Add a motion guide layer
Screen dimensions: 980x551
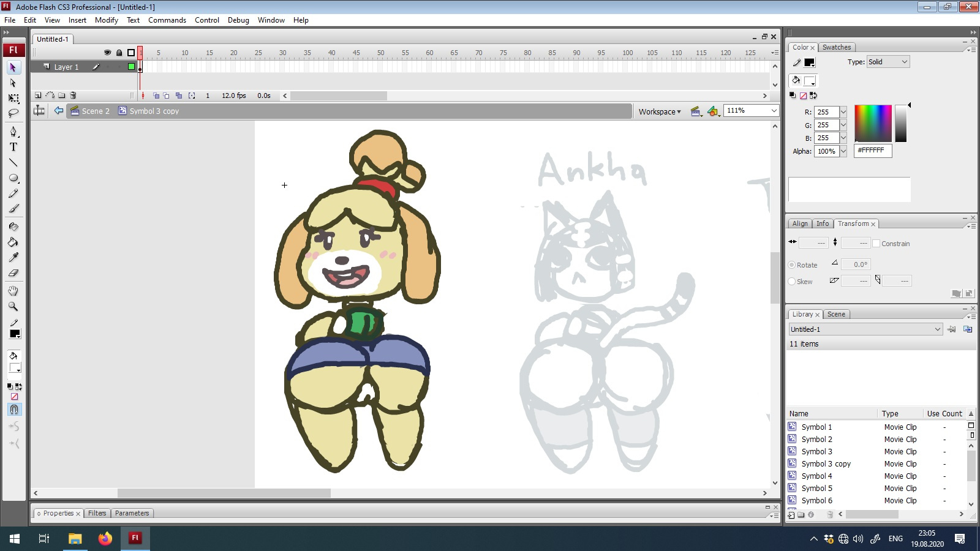coord(50,96)
